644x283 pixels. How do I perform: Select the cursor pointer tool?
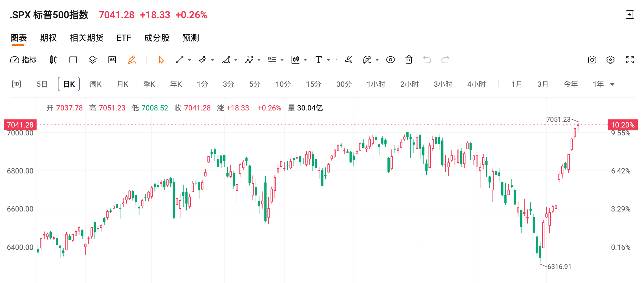(x=161, y=60)
